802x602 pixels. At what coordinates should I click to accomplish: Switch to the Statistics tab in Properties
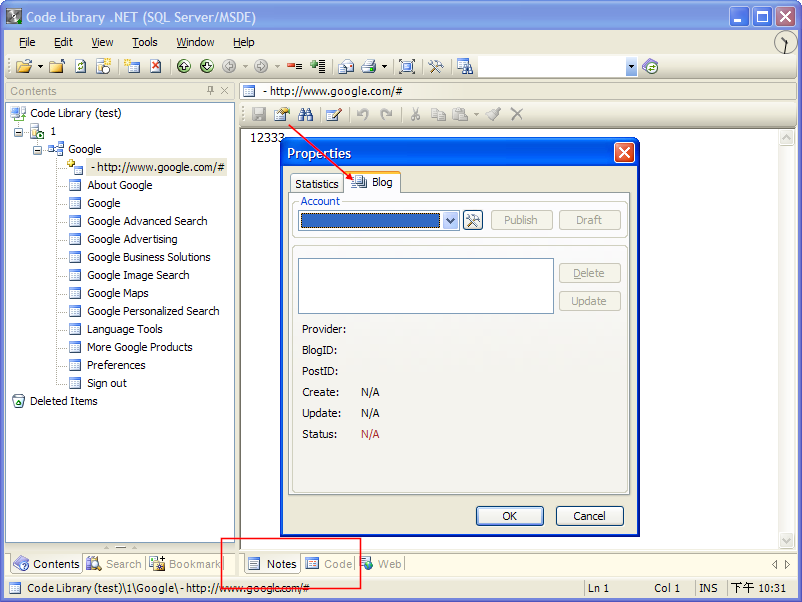[x=317, y=184]
